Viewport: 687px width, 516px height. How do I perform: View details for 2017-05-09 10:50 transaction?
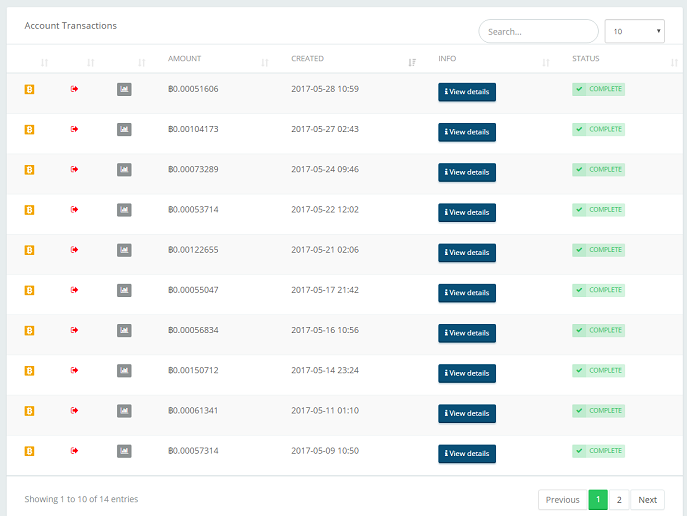(x=467, y=454)
